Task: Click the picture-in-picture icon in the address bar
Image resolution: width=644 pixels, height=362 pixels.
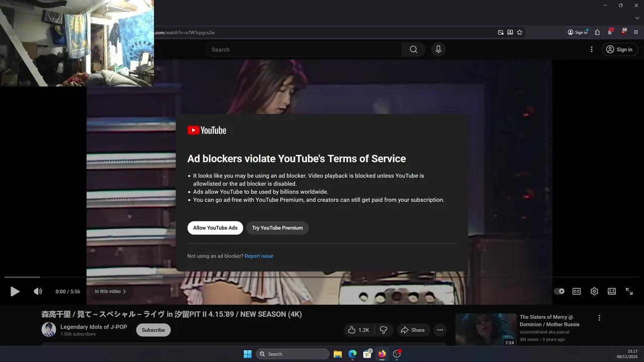Action: pos(501,32)
